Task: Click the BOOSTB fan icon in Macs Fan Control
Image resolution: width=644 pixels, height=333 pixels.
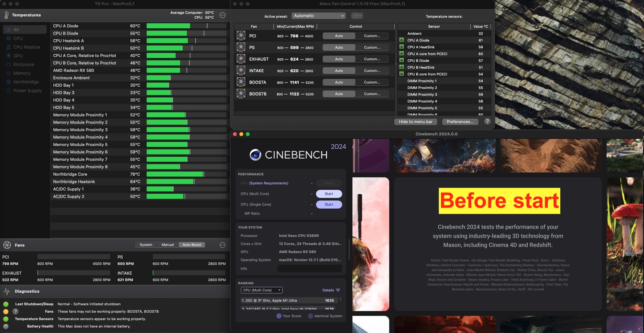Action: (241, 94)
